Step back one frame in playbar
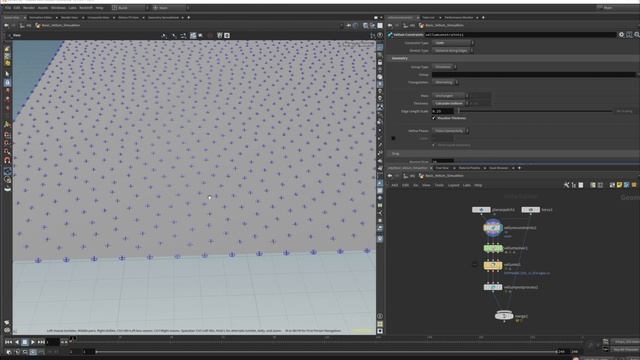The image size is (640, 360). pyautogui.click(x=17, y=342)
